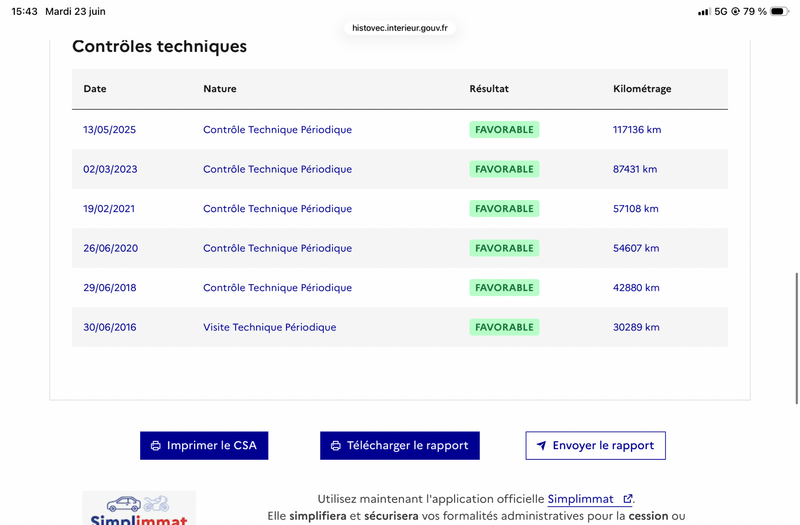Click the page vertical scrollbar
This screenshot has height=525, width=800.
click(797, 338)
